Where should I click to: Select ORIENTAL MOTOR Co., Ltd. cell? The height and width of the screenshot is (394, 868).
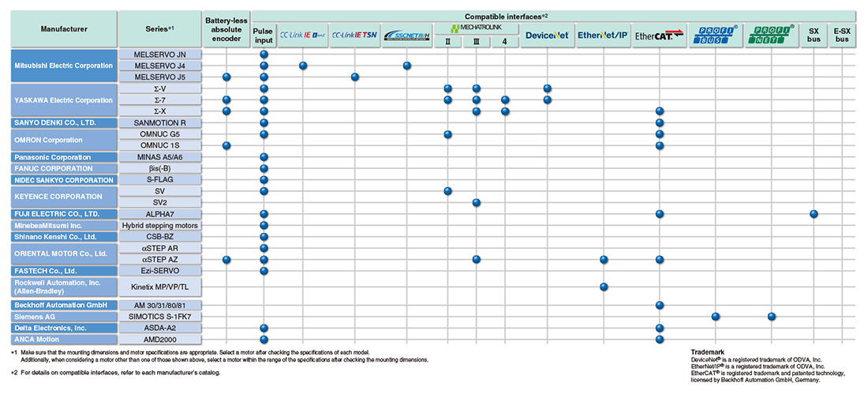click(64, 253)
